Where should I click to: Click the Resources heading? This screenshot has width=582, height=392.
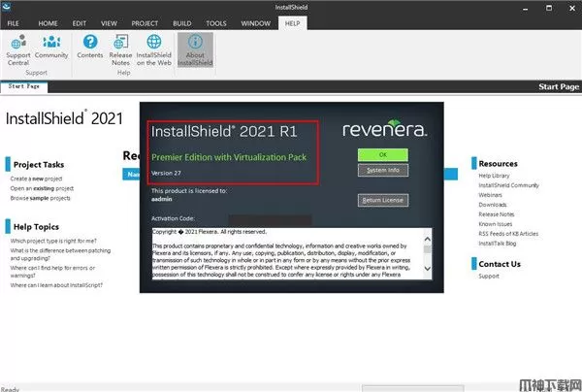coord(498,164)
